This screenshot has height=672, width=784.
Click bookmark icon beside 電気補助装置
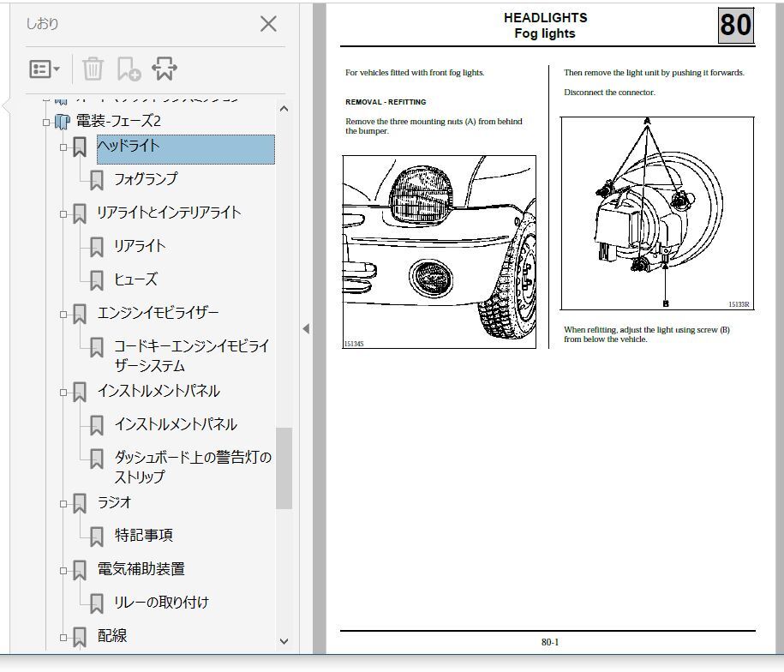tap(80, 570)
